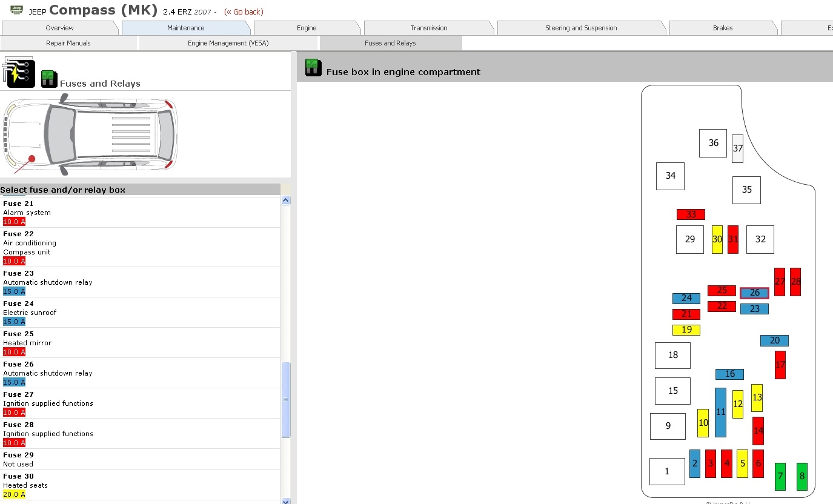The height and width of the screenshot is (504, 833).
Task: Click relay 9 box in diagram
Action: point(668,426)
